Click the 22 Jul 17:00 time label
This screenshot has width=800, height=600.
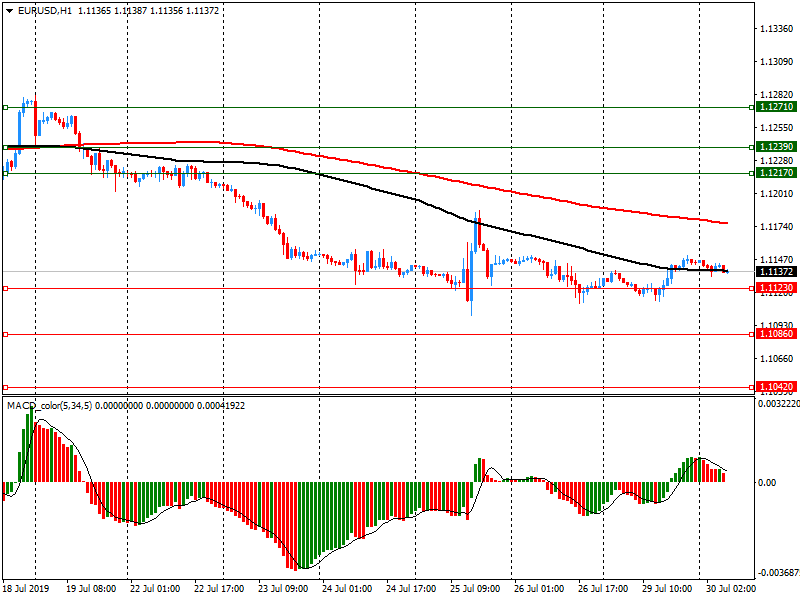[x=219, y=589]
